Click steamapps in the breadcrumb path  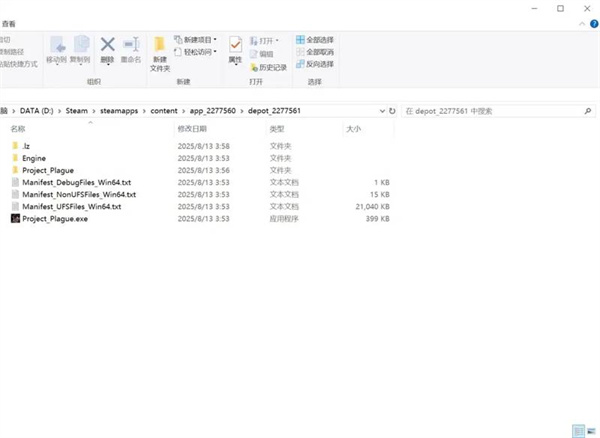tap(122, 111)
